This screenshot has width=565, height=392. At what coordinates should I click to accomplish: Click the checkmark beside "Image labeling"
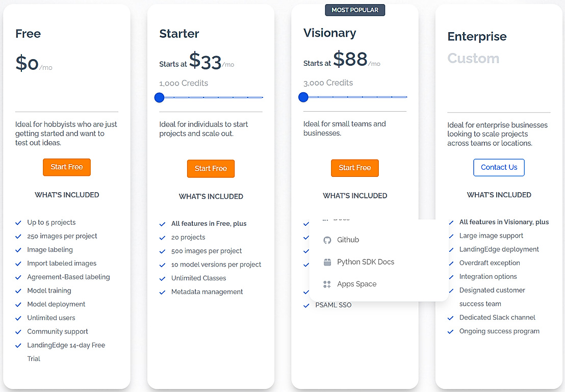click(18, 250)
